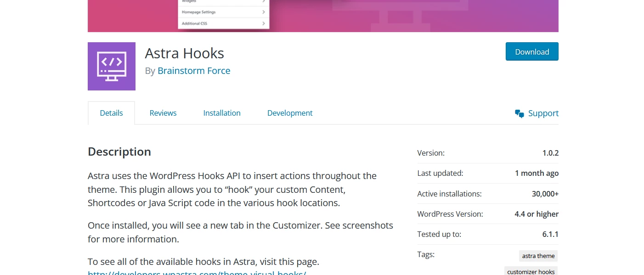Click the Tested up to value 6.1.1
Screen dimensions: 644x275
tap(550, 234)
